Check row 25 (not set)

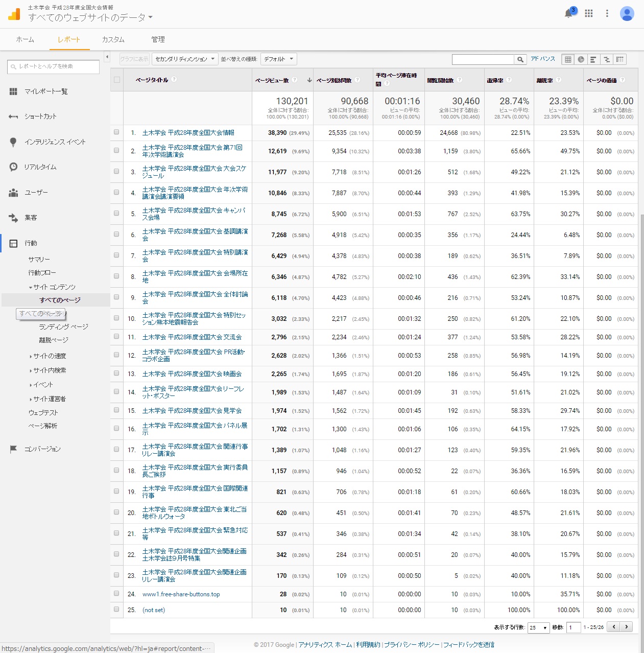point(116,609)
